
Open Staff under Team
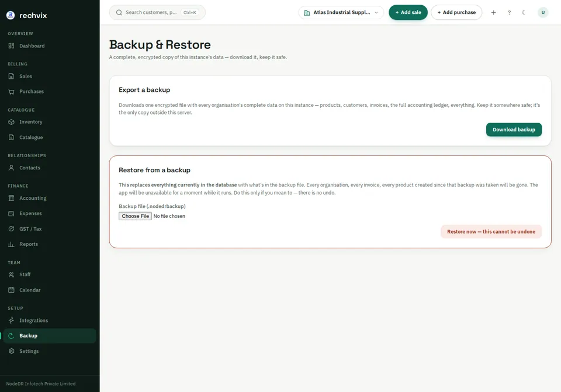(x=50, y=275)
